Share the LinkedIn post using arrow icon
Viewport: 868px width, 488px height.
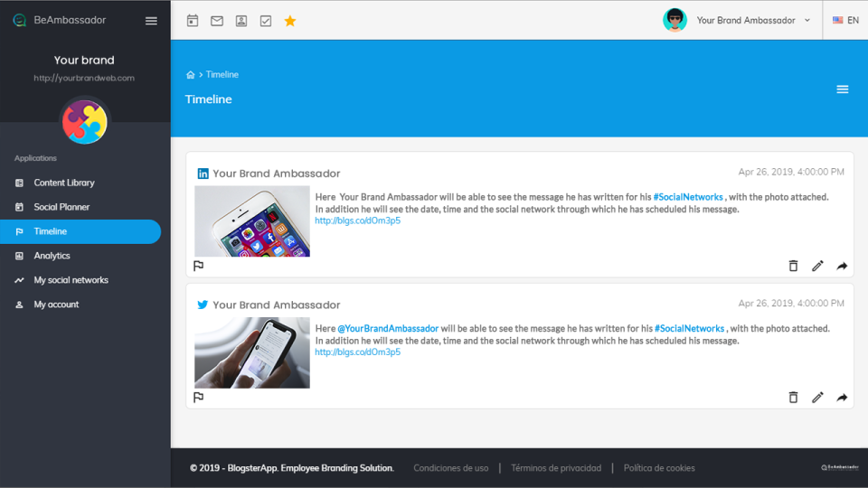point(842,266)
